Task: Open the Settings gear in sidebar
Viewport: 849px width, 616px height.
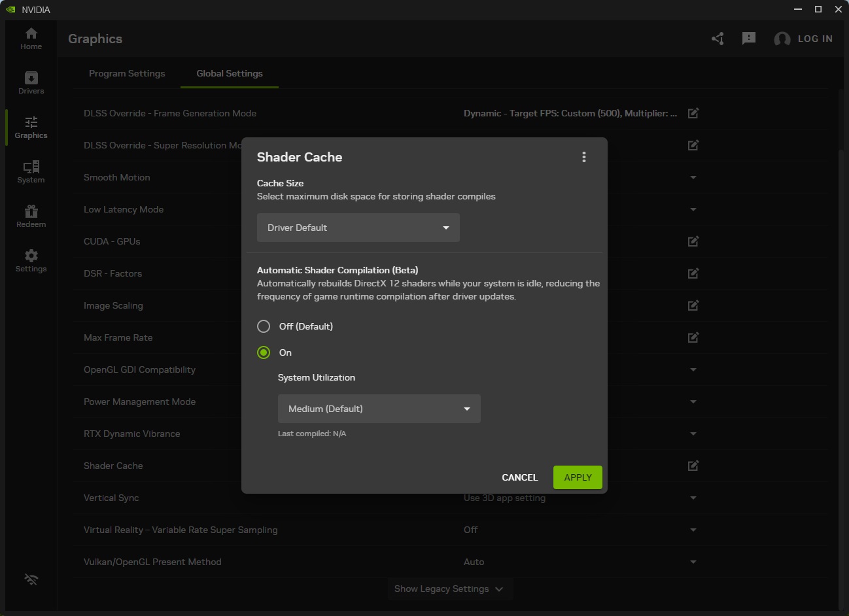Action: click(x=31, y=261)
